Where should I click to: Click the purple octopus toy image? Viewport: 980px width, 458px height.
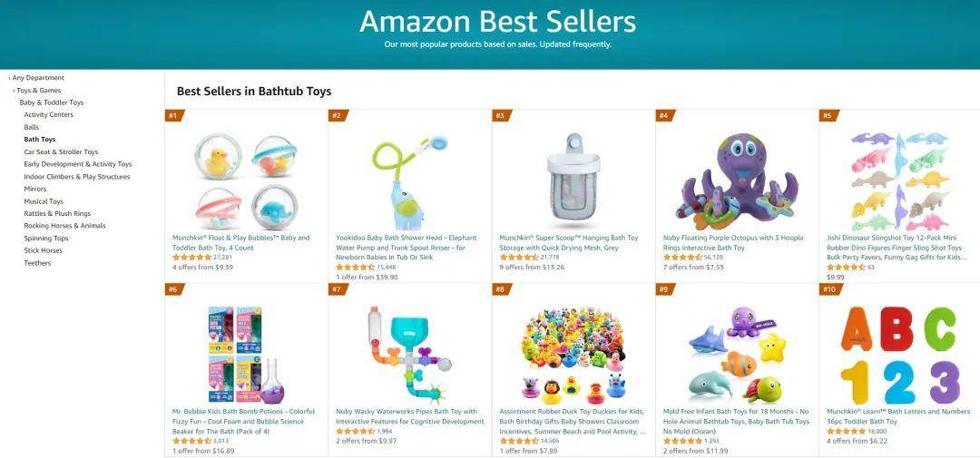click(738, 181)
